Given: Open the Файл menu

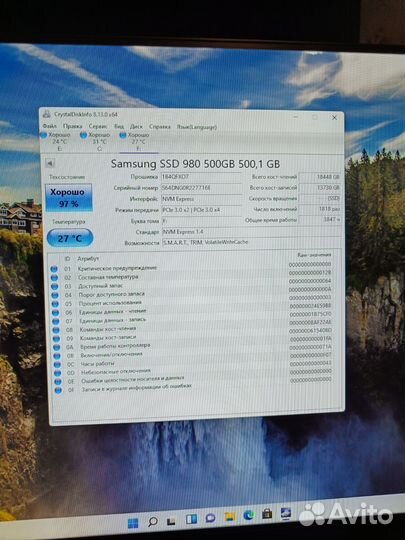Looking at the screenshot, I should pos(50,126).
